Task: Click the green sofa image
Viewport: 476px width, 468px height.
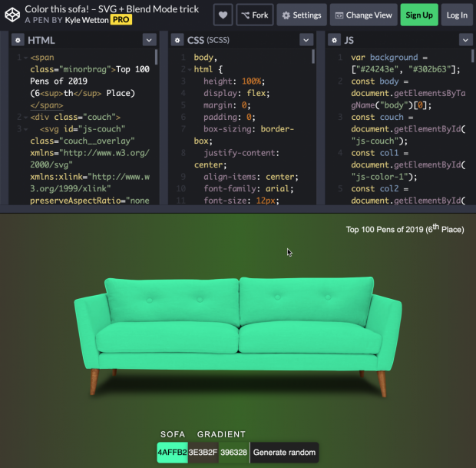Action: click(238, 337)
